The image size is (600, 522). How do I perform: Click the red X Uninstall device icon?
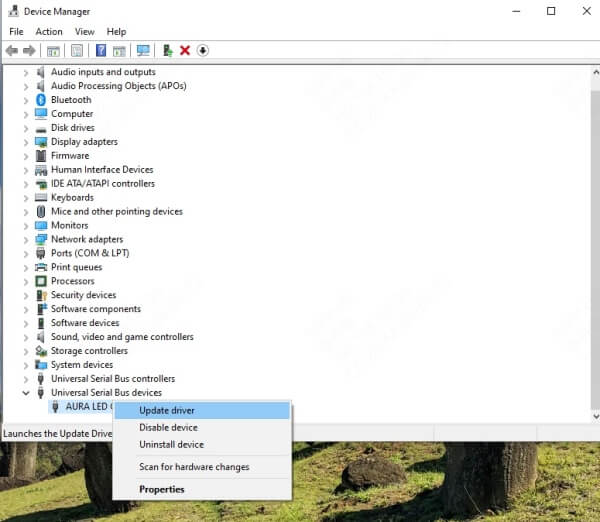(x=185, y=51)
